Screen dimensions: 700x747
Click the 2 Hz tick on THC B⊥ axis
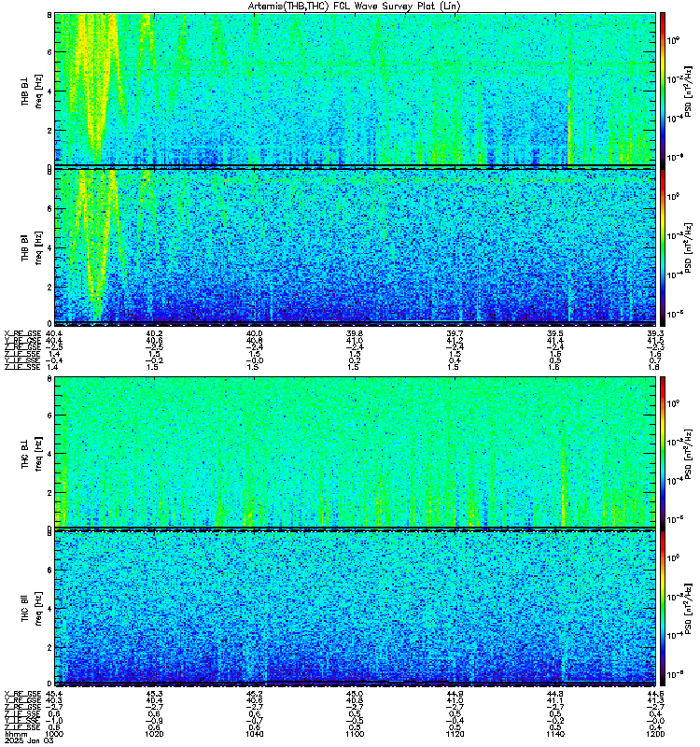point(49,493)
